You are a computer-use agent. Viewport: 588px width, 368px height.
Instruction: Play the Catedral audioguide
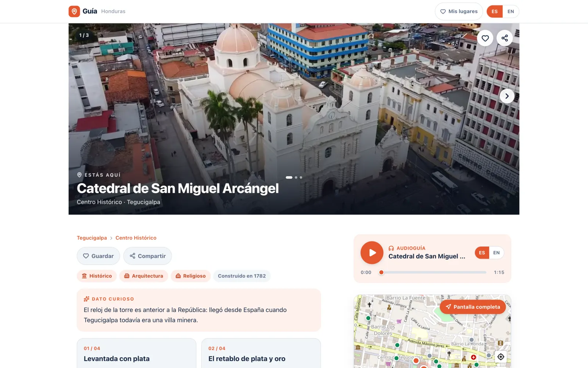tap(372, 253)
